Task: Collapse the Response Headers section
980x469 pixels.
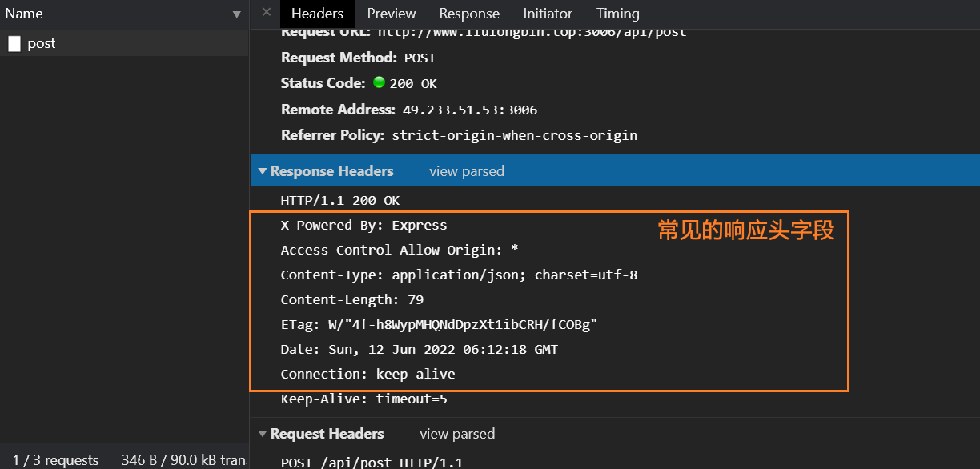Action: pyautogui.click(x=262, y=171)
